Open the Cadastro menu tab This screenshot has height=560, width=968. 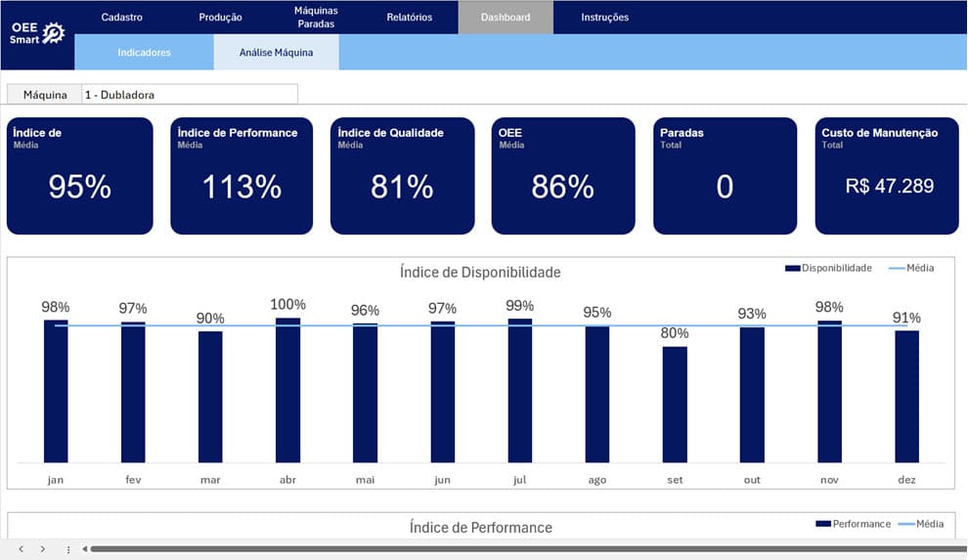(x=121, y=18)
